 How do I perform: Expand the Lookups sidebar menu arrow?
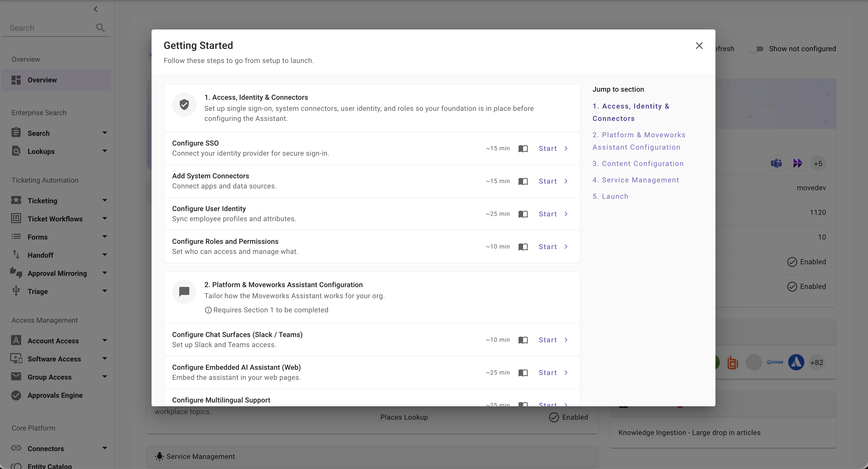[105, 151]
